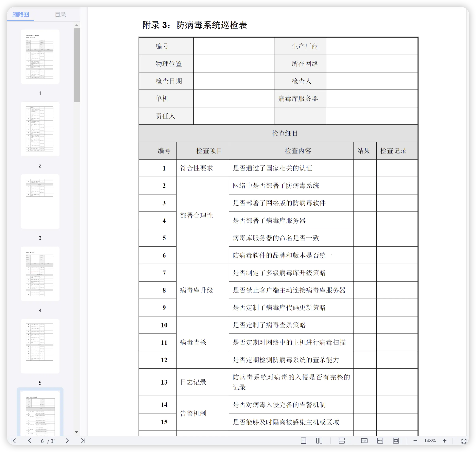The width and height of the screenshot is (476, 452).
Task: Click the 告警机制 cell
Action: click(x=203, y=413)
